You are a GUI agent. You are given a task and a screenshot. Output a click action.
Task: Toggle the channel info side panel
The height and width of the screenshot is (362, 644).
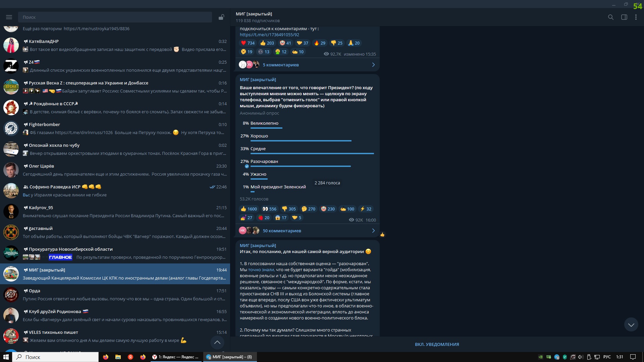coord(624,17)
